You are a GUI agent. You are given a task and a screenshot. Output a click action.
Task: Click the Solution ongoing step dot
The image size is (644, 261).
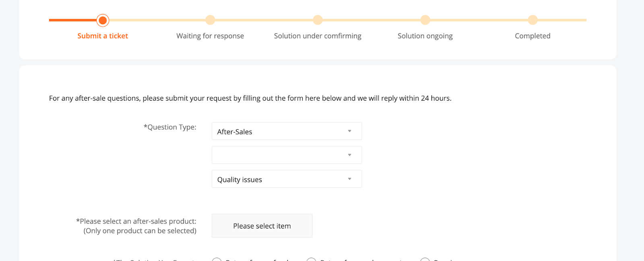coord(425,20)
